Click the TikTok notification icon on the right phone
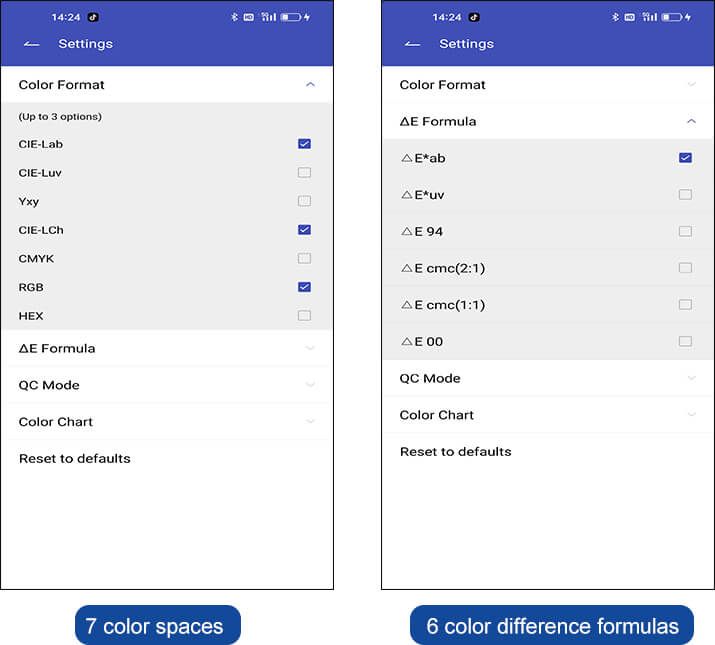This screenshot has height=645, width=715. click(474, 17)
